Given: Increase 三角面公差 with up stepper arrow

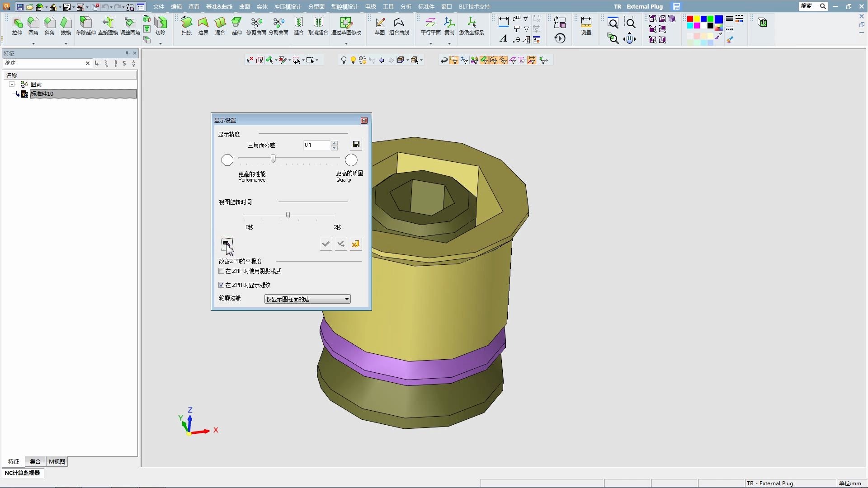Looking at the screenshot, I should 334,143.
